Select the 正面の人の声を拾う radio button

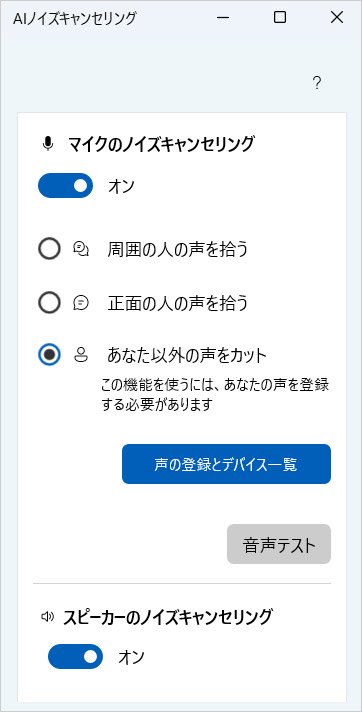click(50, 302)
